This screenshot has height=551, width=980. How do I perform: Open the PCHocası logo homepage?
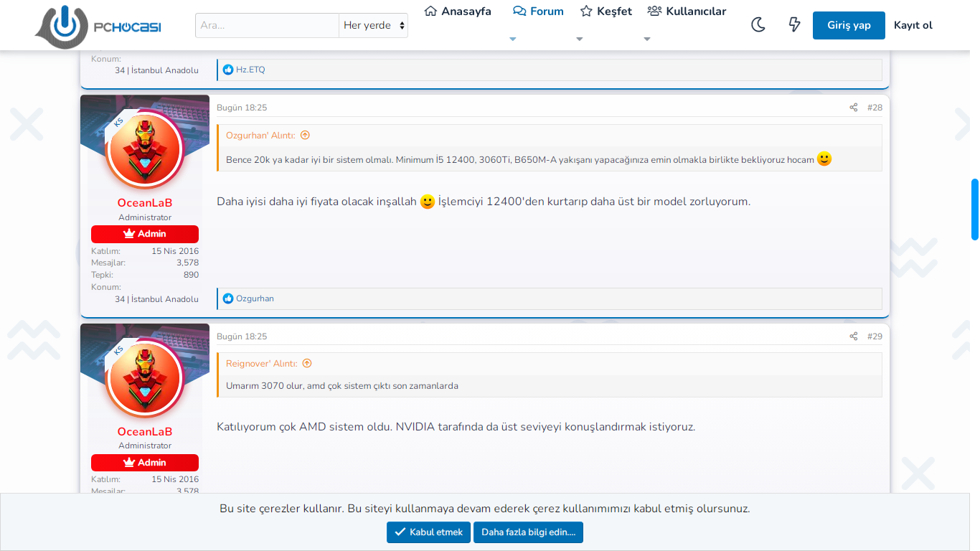[x=98, y=26]
